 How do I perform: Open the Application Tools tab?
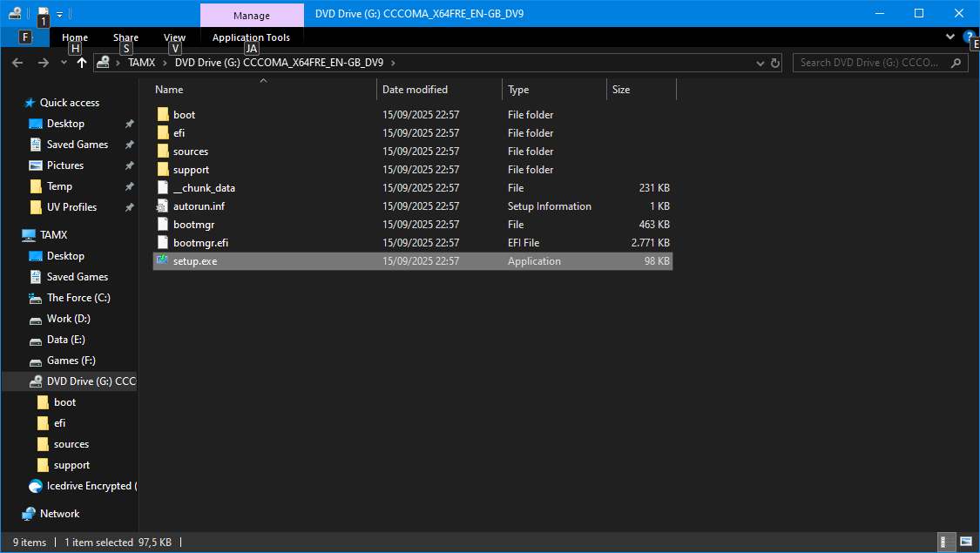coord(251,37)
